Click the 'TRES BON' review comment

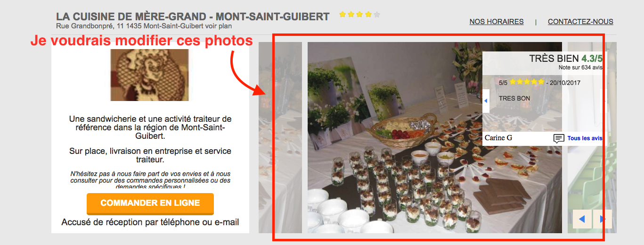[514, 99]
